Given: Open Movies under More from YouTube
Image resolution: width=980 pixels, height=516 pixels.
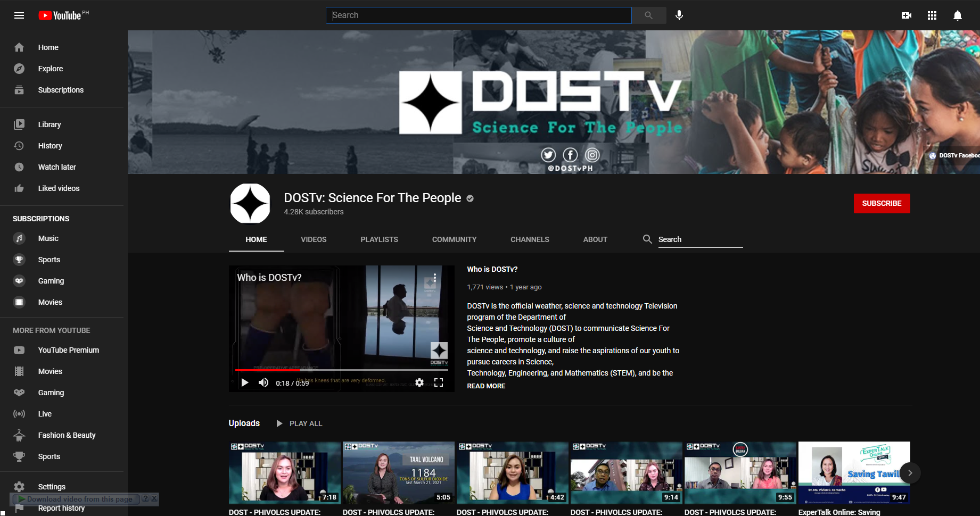Looking at the screenshot, I should (x=64, y=371).
